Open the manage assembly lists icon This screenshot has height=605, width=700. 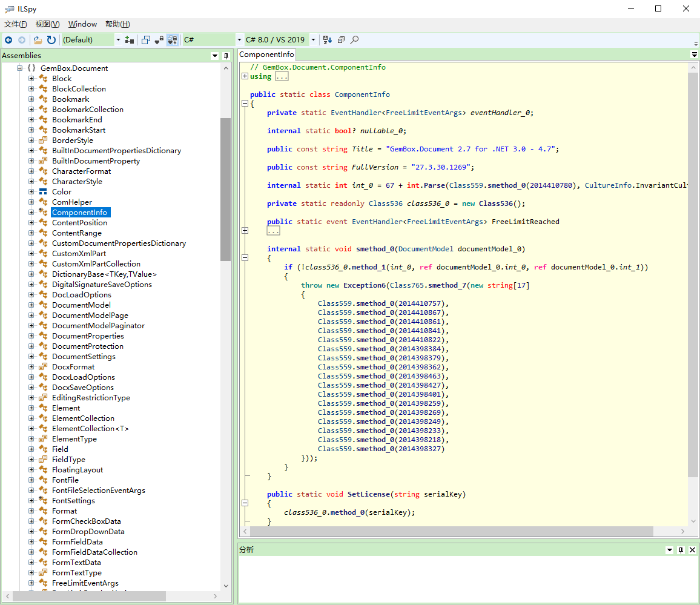130,40
